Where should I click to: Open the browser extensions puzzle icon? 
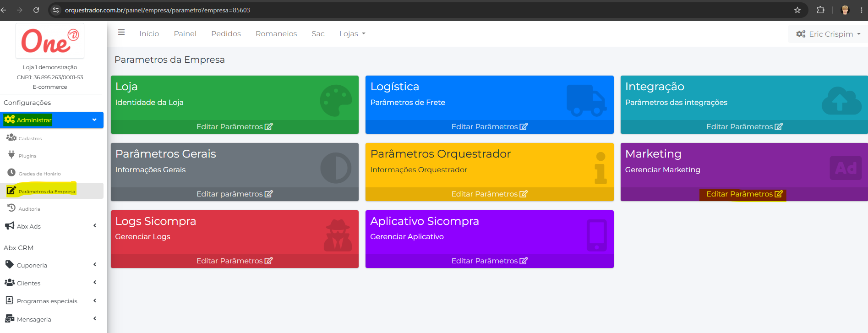coord(820,10)
